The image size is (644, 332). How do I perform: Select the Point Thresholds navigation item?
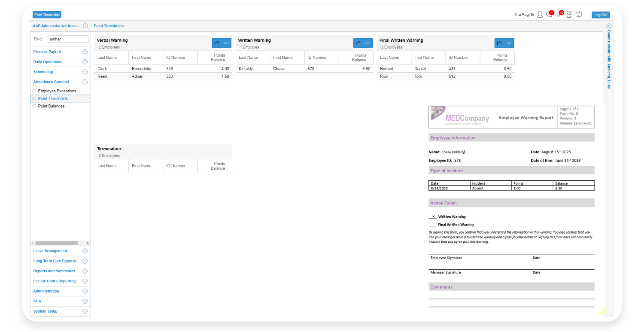(52, 98)
